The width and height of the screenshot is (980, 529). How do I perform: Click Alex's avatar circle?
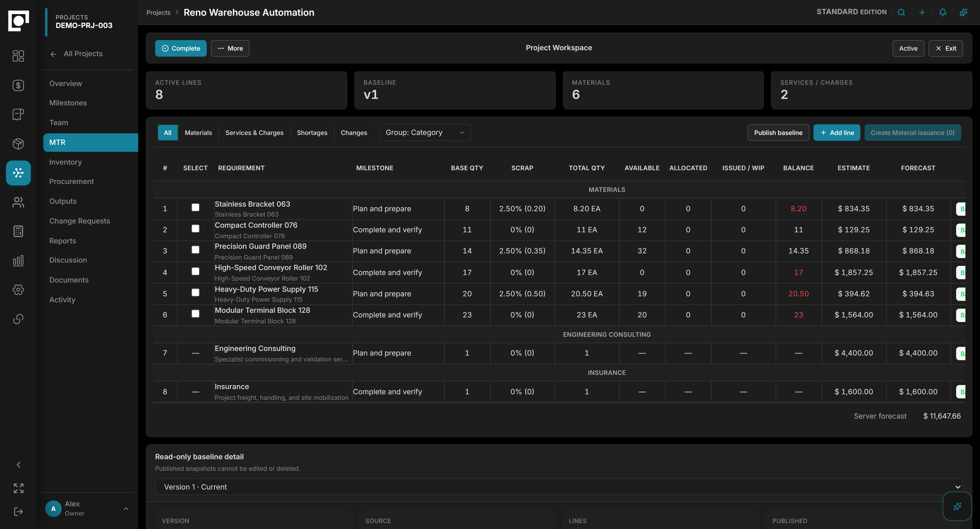pos(53,508)
